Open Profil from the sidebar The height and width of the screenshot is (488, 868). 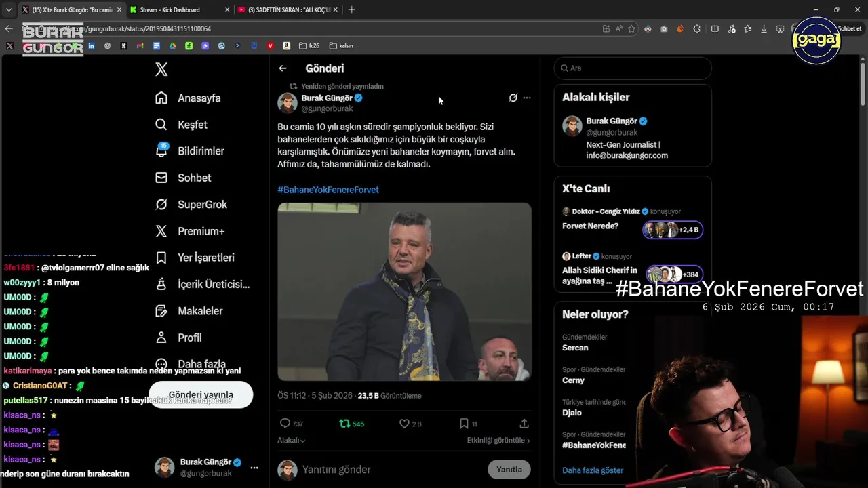(x=178, y=338)
